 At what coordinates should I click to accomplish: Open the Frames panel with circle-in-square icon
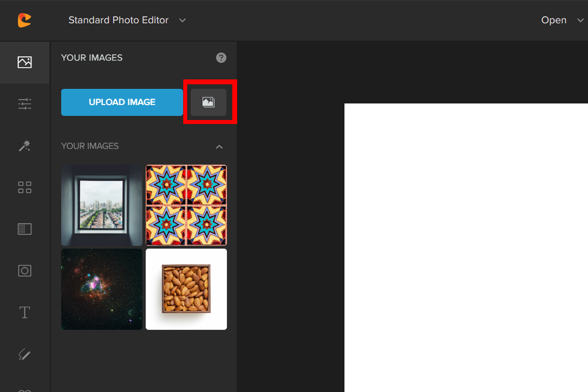(24, 270)
